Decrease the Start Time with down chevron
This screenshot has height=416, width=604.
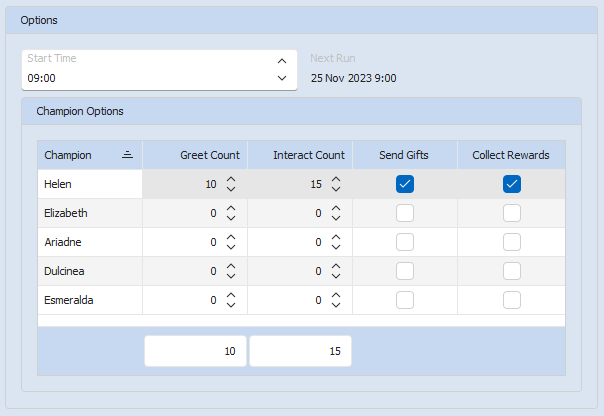(282, 78)
